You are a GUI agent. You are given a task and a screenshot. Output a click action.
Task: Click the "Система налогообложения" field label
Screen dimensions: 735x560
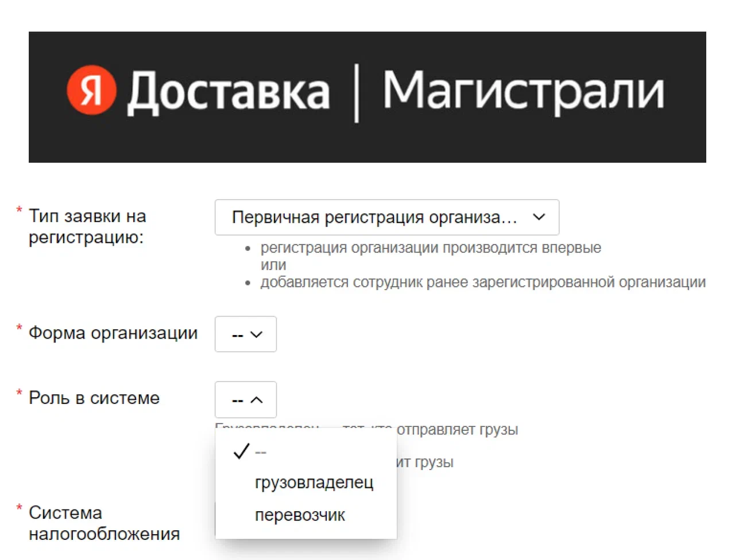(104, 523)
